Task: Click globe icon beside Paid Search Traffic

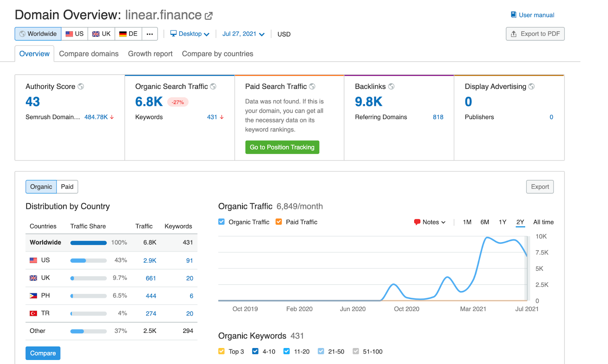Action: click(312, 87)
